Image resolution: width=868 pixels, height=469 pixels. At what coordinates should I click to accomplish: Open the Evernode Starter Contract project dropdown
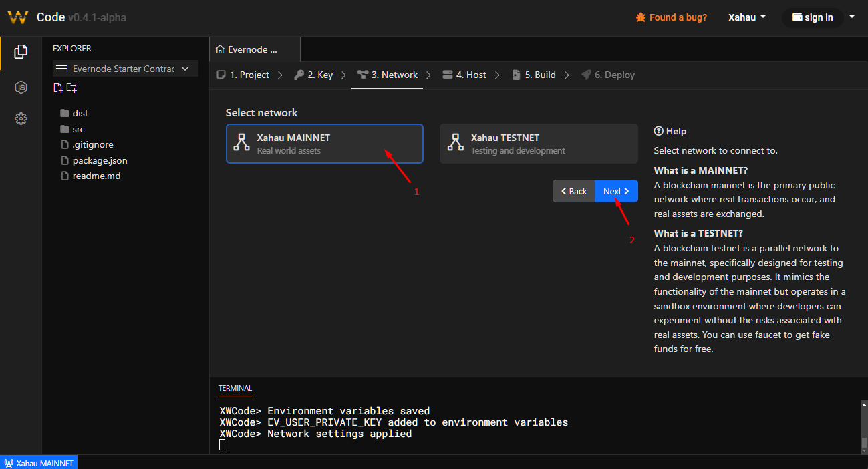pyautogui.click(x=126, y=69)
